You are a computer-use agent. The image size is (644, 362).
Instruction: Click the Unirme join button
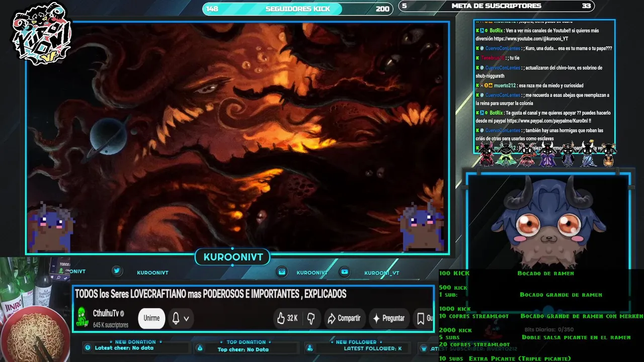coord(151,318)
